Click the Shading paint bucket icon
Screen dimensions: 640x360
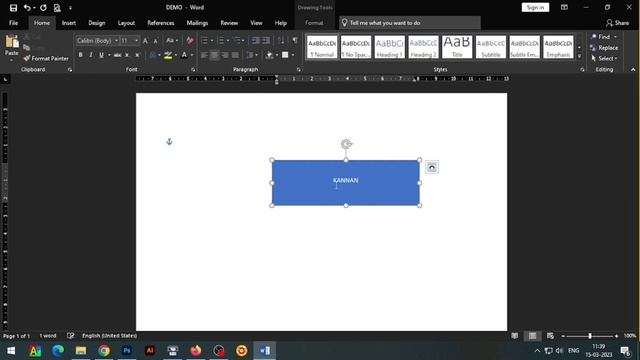tap(269, 55)
